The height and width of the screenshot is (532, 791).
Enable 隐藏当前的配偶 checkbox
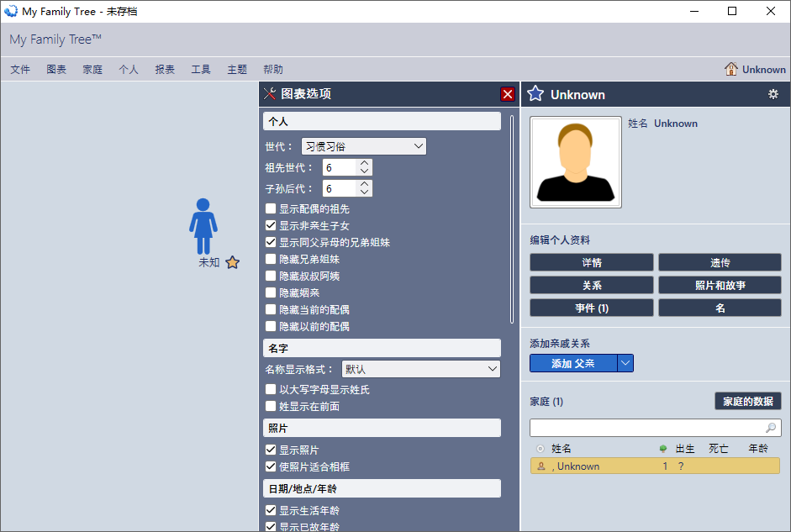pyautogui.click(x=271, y=309)
